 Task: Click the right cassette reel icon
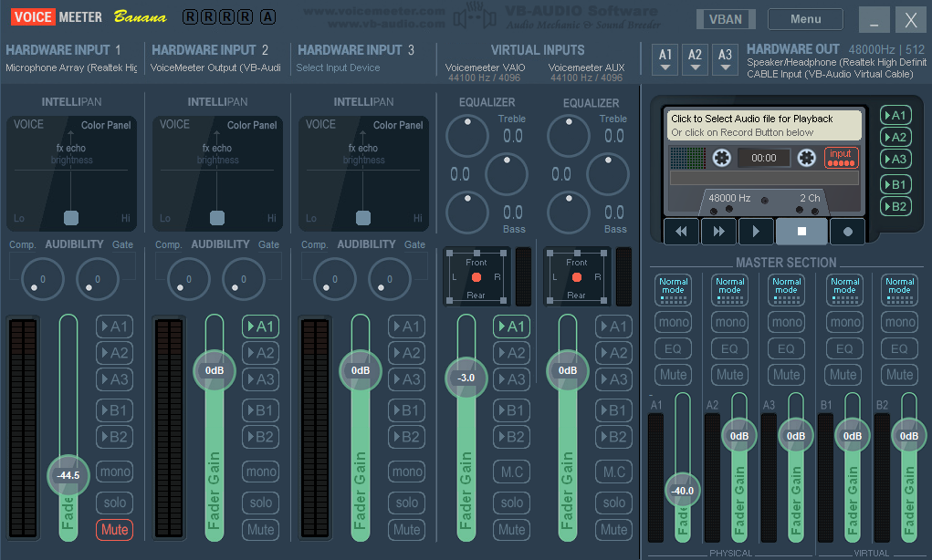point(807,158)
